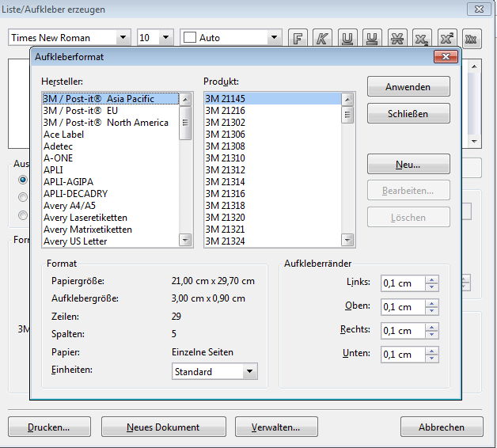The width and height of the screenshot is (497, 448).
Task: Select the second radio button in background window
Action: [23, 197]
